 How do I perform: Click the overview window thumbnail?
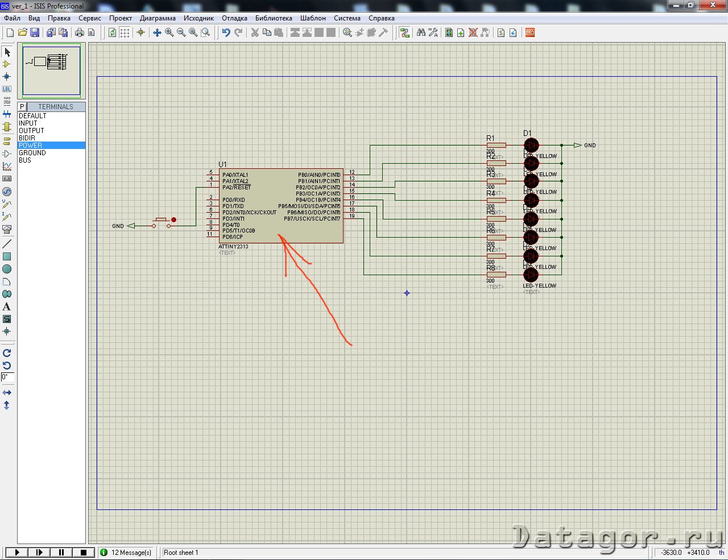[51, 70]
